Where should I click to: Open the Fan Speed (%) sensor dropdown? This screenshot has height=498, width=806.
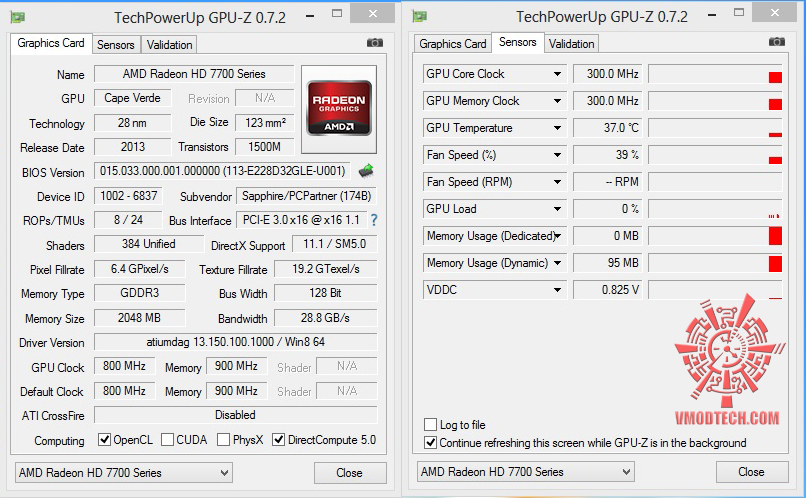[557, 155]
